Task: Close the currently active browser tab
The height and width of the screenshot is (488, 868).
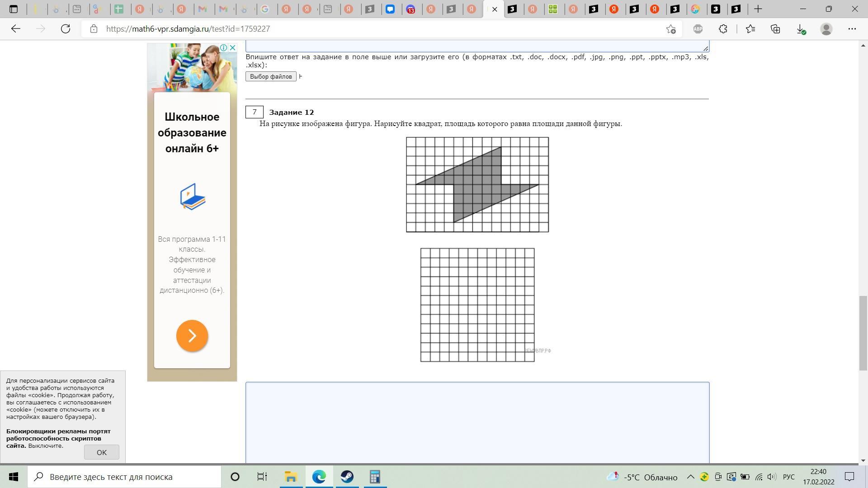Action: pos(495,9)
